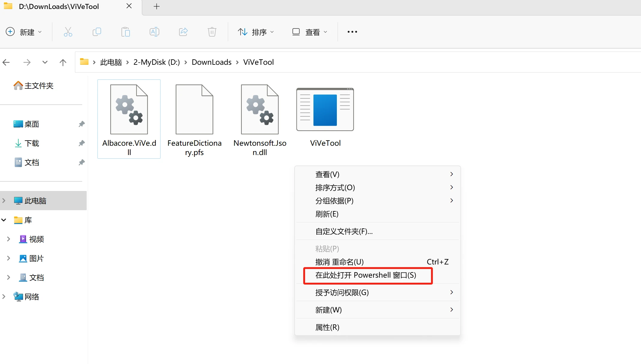Open the three-dots more options menu
The width and height of the screenshot is (641, 364).
coord(352,32)
